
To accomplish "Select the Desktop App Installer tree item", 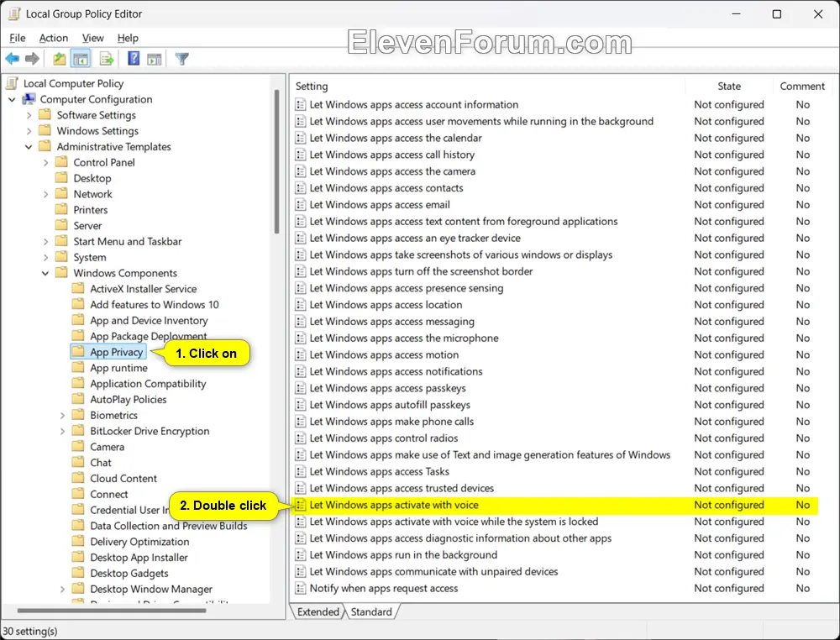I will pos(139,558).
